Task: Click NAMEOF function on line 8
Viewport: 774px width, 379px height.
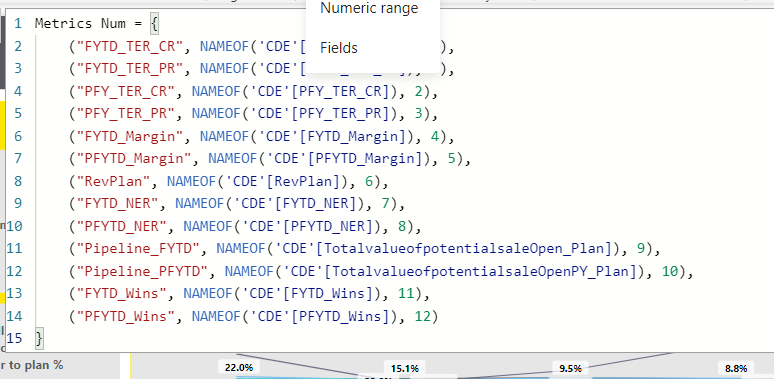Action: point(192,182)
